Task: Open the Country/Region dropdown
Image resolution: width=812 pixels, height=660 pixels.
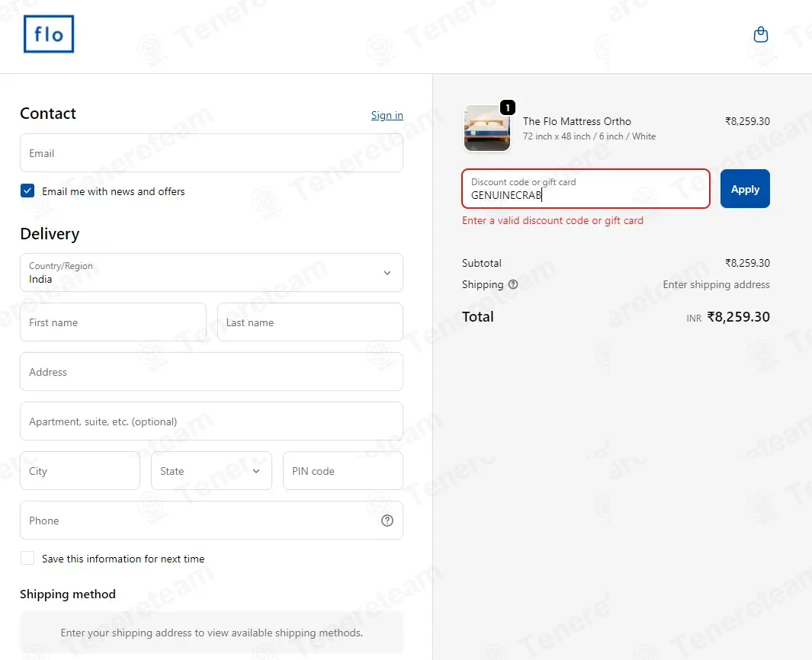Action: point(211,273)
